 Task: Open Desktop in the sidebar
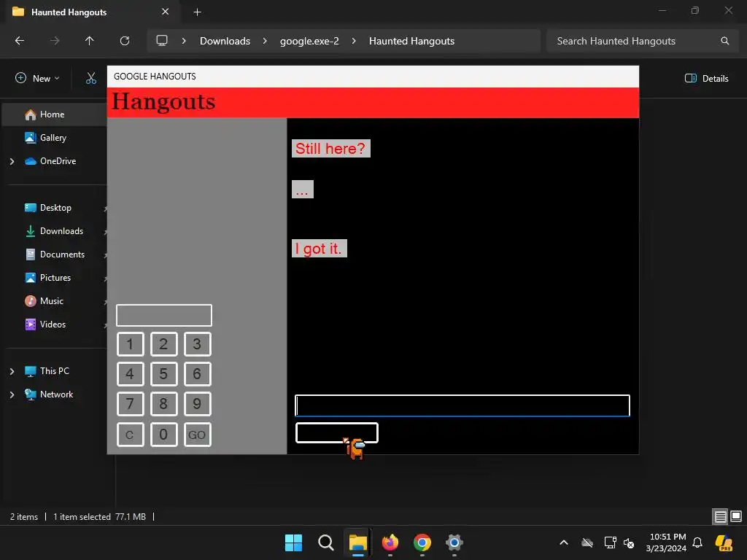(x=55, y=208)
